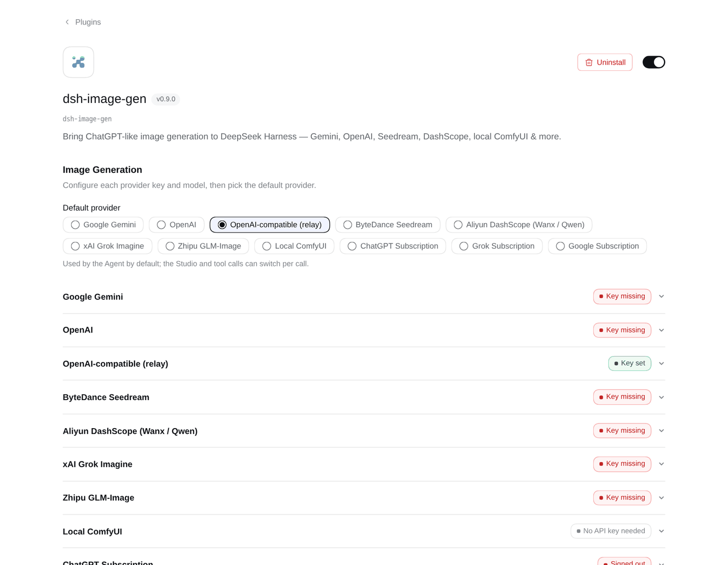Click the Local ComfyUI section heading
The height and width of the screenshot is (565, 728).
coord(93,532)
